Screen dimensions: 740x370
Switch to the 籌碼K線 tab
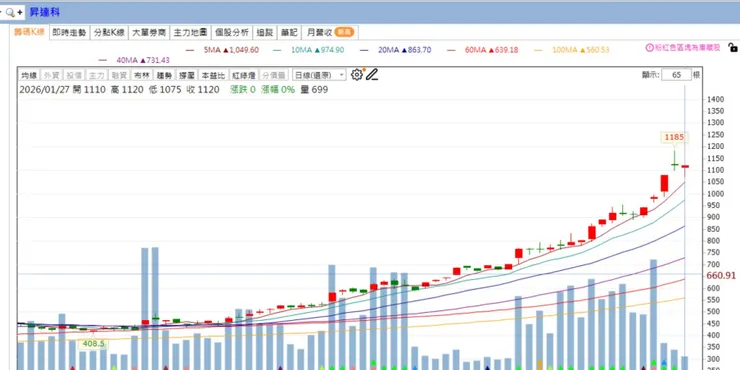29,32
